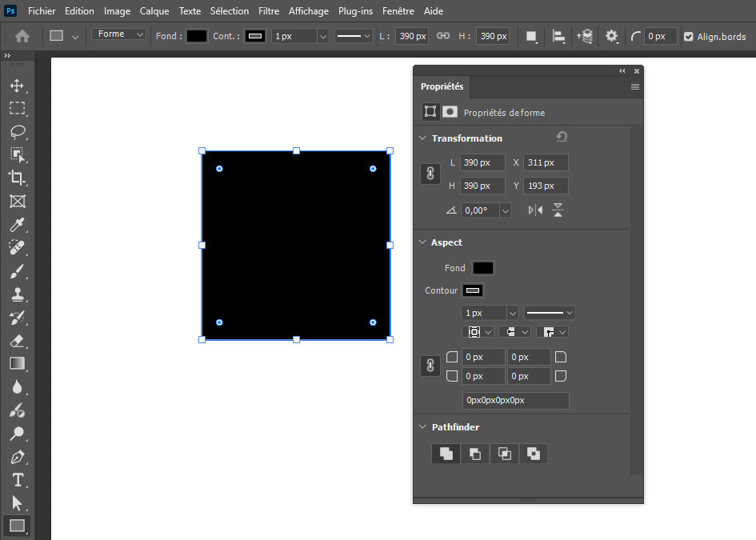Open path alignment options in options bar
This screenshot has width=756, height=540.
point(558,37)
